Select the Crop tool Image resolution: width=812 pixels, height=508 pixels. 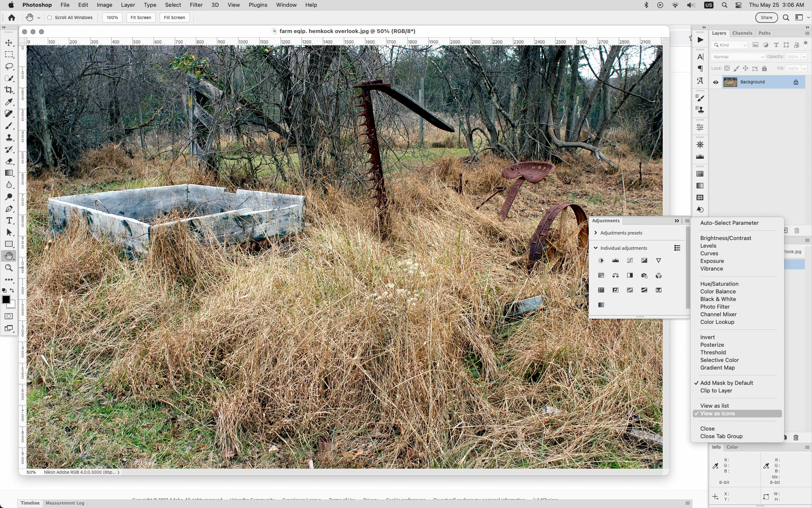[x=9, y=90]
